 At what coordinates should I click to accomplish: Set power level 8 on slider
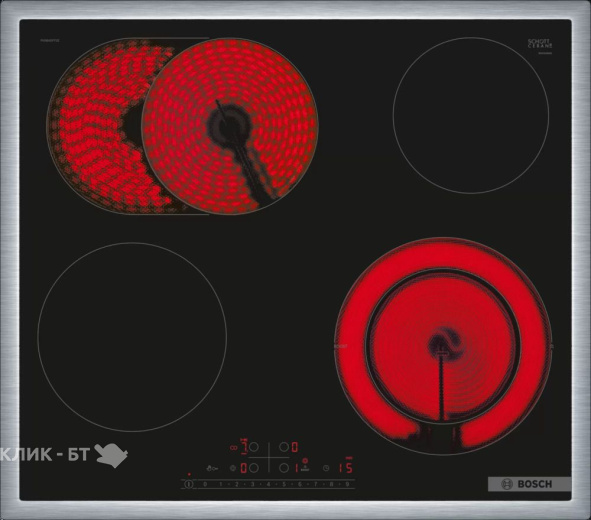point(331,484)
